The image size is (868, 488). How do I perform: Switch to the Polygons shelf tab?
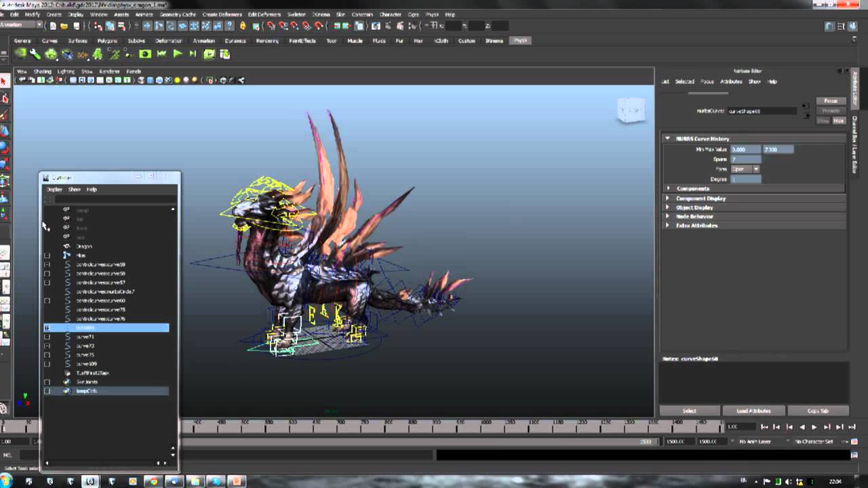click(107, 41)
